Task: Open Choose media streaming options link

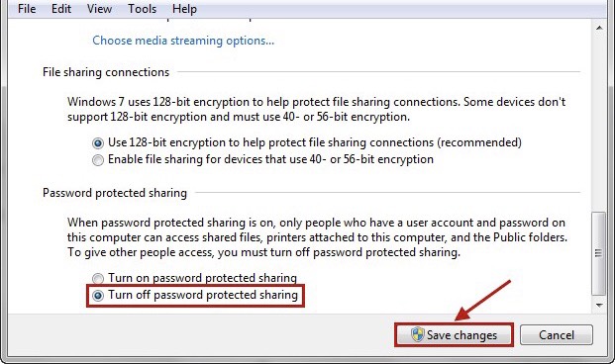Action: (x=183, y=41)
